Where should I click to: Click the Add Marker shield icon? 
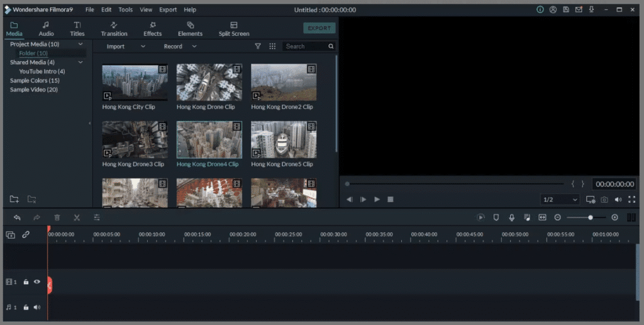(x=496, y=217)
